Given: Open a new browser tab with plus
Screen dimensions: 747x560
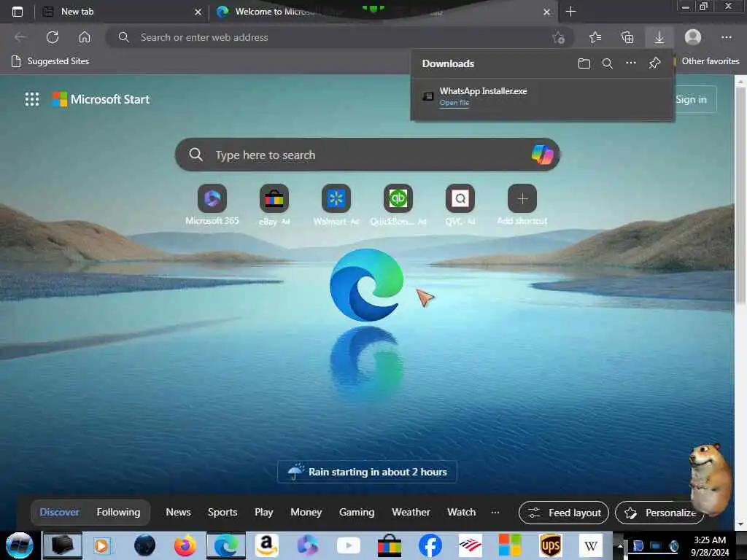Looking at the screenshot, I should [570, 12].
